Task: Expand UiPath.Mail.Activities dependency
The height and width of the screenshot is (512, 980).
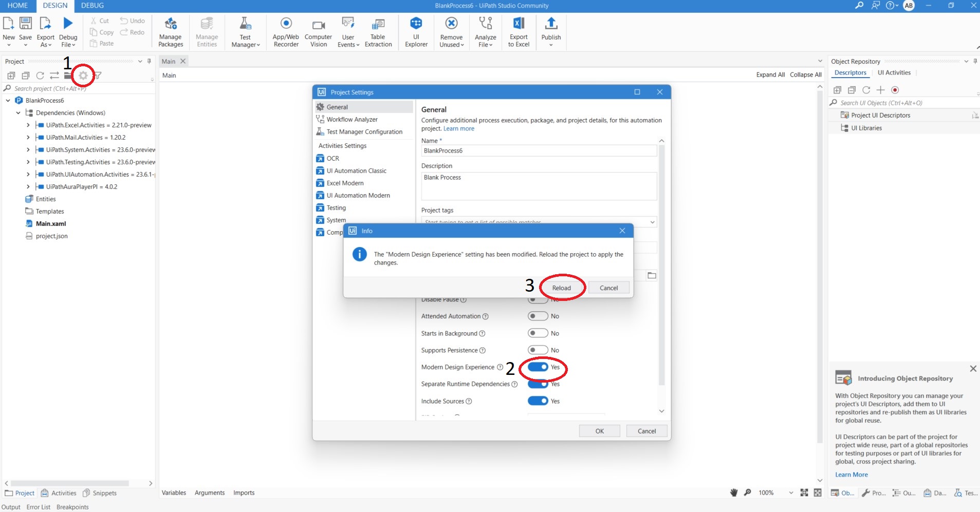Action: pyautogui.click(x=28, y=138)
